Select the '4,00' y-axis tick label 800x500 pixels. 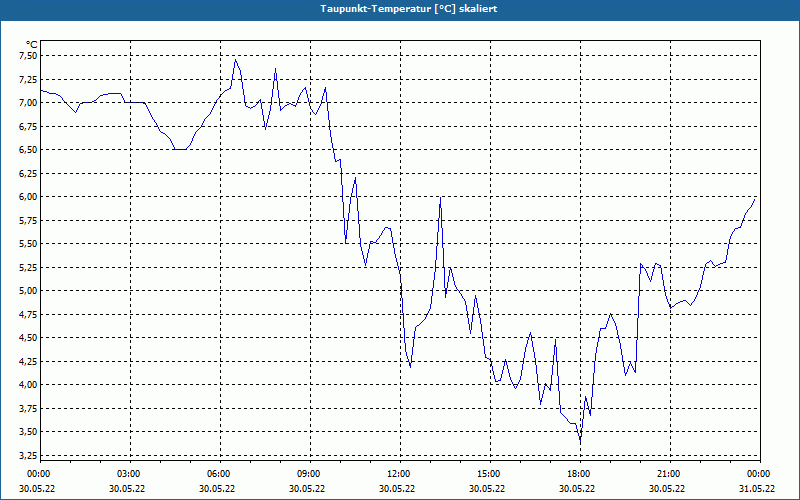(27, 385)
